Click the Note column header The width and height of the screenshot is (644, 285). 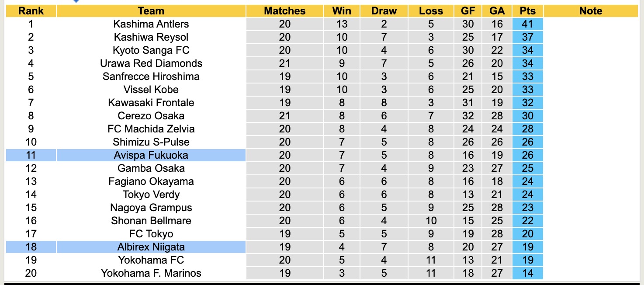click(x=591, y=11)
